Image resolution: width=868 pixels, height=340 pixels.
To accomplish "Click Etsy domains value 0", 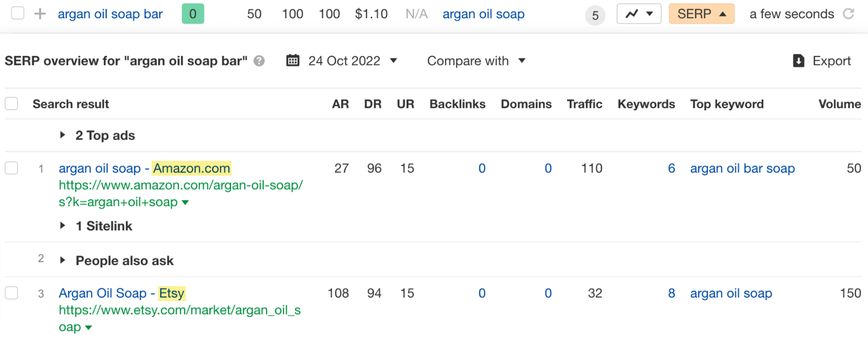I will point(548,293).
